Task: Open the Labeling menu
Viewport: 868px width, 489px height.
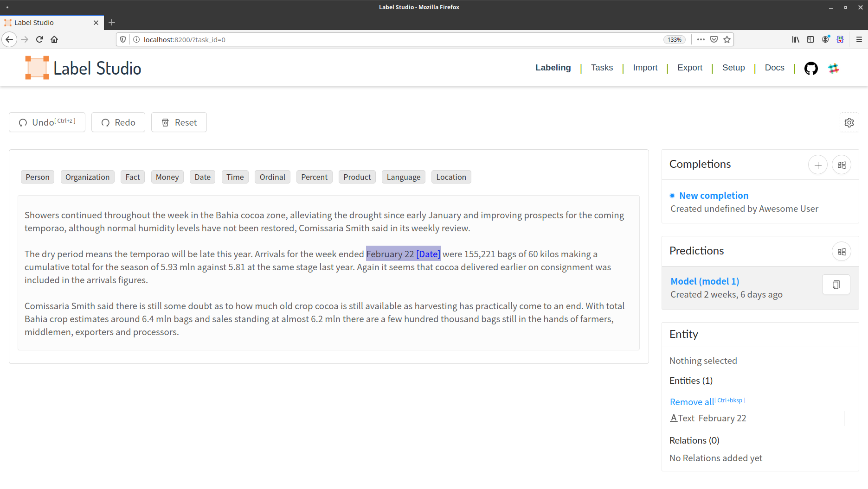Action: [x=553, y=68]
